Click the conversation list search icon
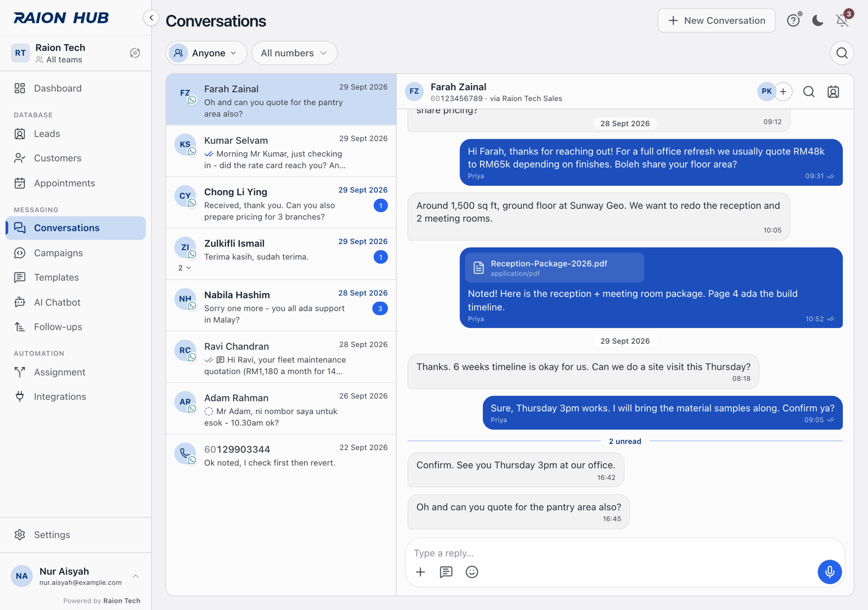 tap(842, 53)
